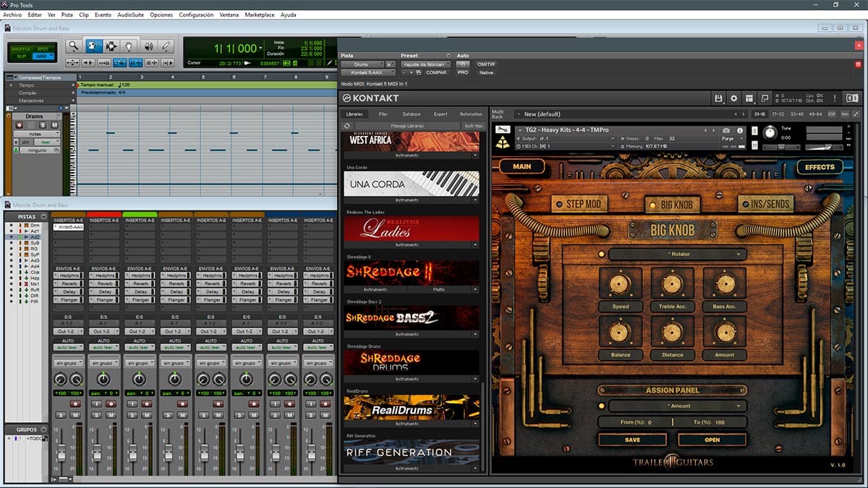Click the OPEN button in Assign Panel
868x488 pixels.
[x=712, y=440]
